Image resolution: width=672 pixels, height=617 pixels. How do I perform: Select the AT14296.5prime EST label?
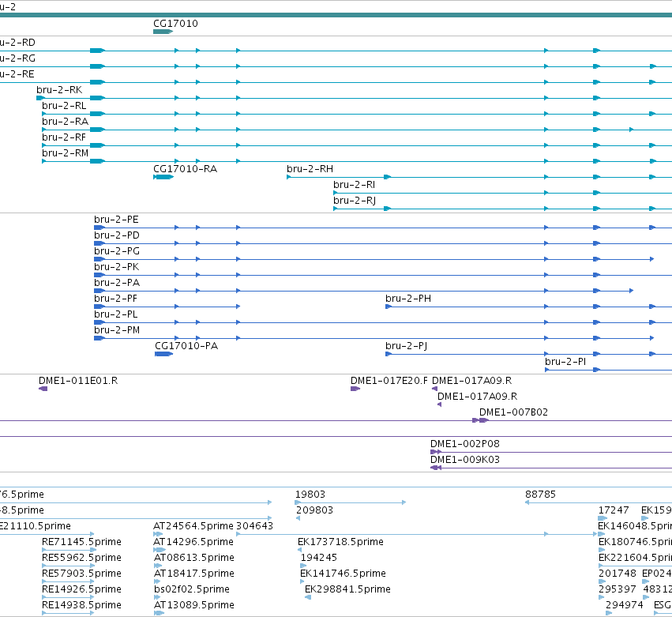point(193,542)
